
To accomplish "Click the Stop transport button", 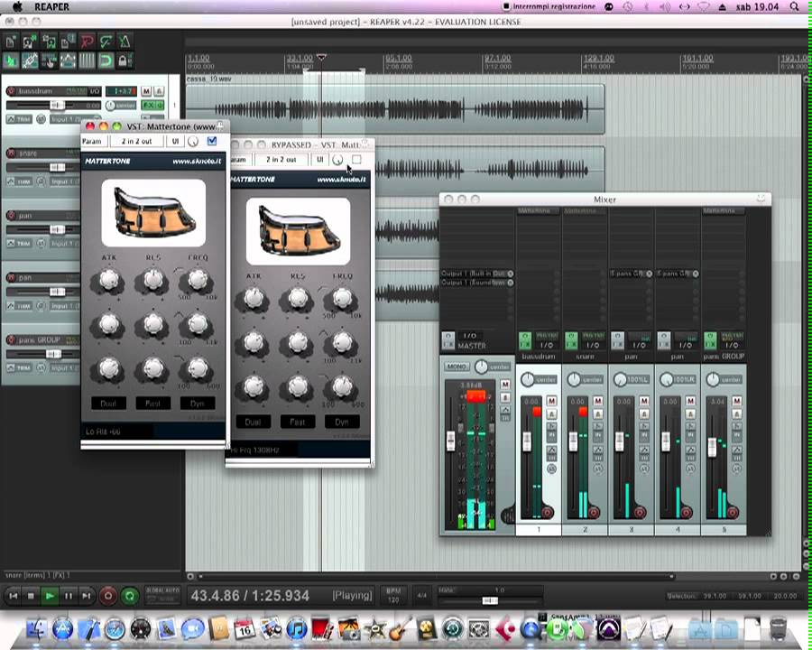I will 31,596.
